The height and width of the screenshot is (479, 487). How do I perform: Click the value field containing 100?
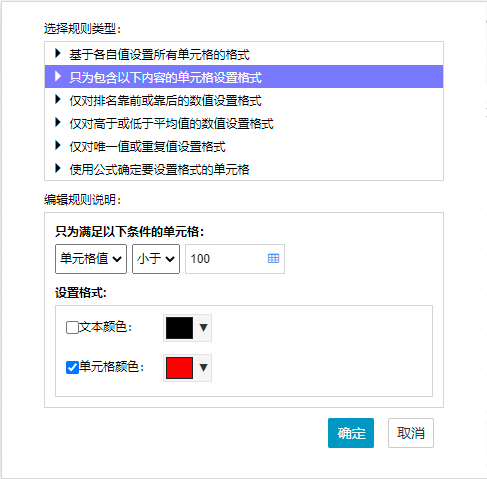(235, 259)
